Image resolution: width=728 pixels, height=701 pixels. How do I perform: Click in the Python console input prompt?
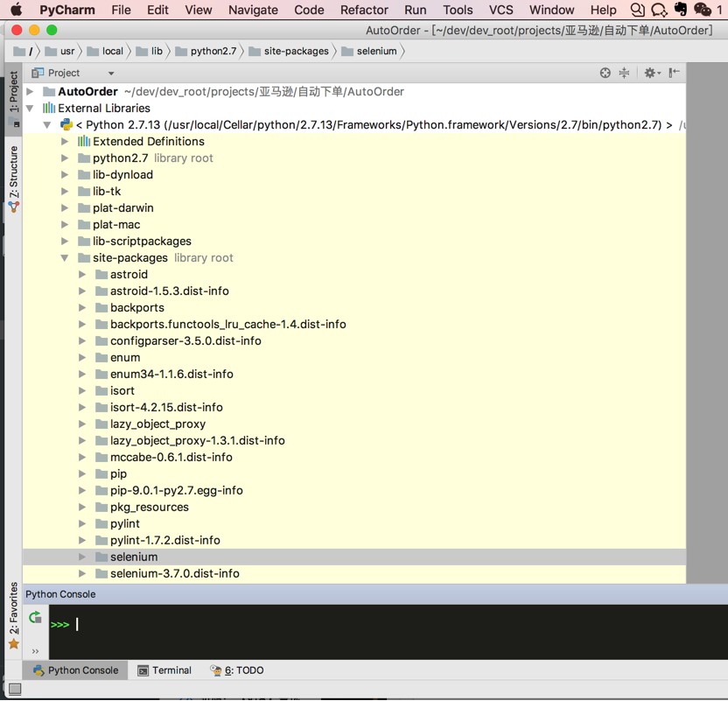point(388,624)
